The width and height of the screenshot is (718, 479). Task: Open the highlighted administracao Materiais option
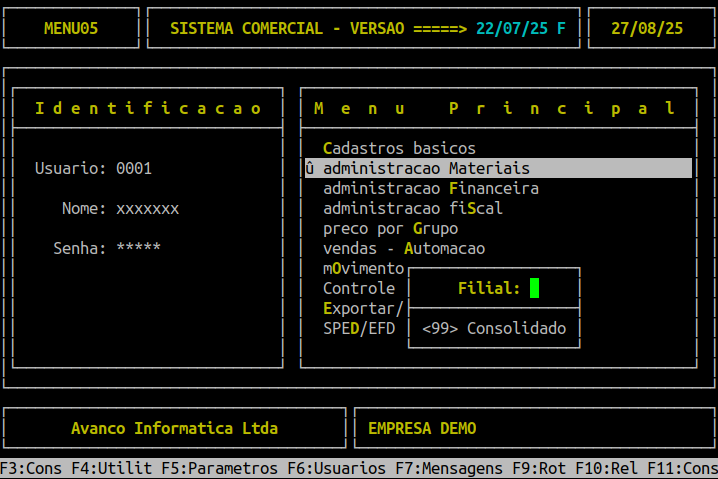pos(498,168)
